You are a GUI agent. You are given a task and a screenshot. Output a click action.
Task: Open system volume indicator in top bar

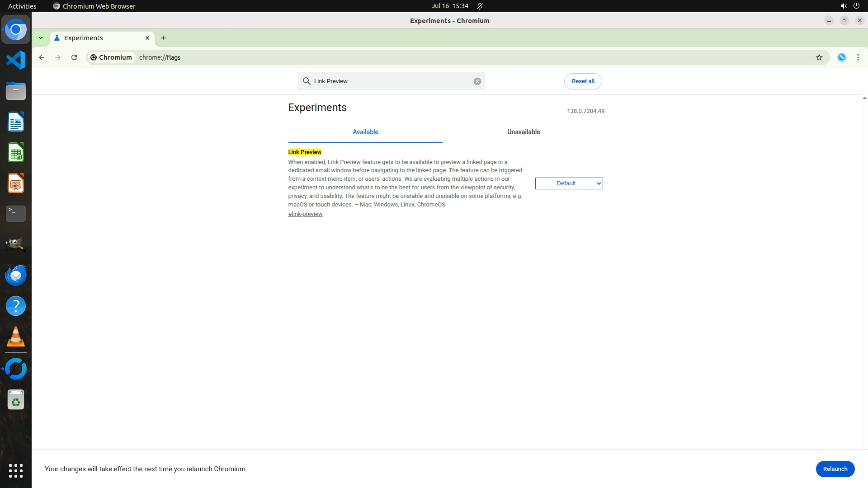[x=843, y=6]
